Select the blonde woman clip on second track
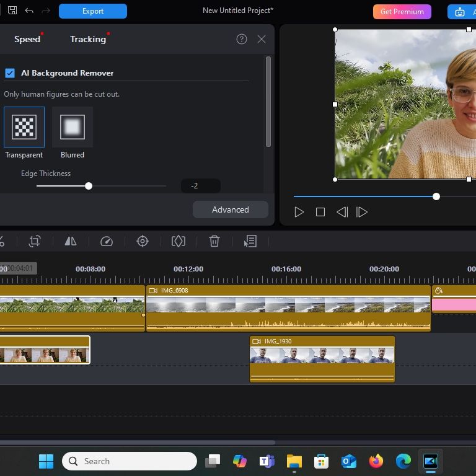Image resolution: width=476 pixels, height=476 pixels. pos(45,350)
